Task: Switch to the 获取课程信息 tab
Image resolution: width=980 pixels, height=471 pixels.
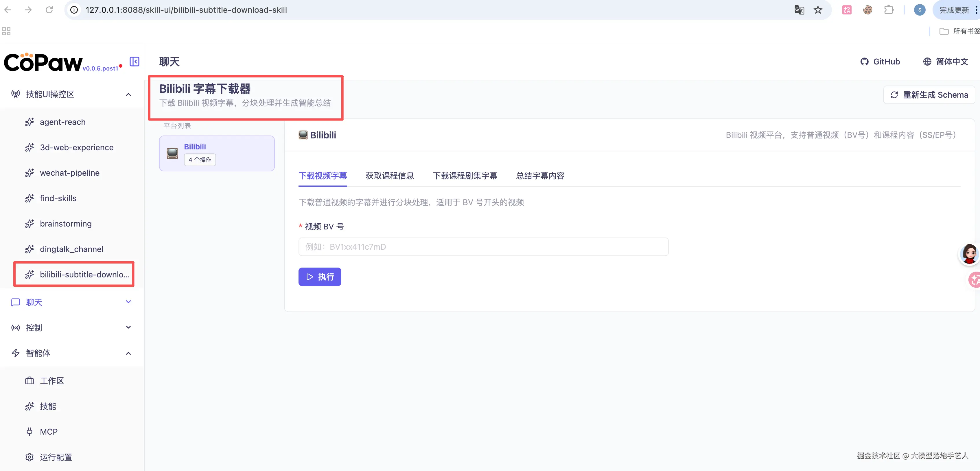Action: point(390,176)
